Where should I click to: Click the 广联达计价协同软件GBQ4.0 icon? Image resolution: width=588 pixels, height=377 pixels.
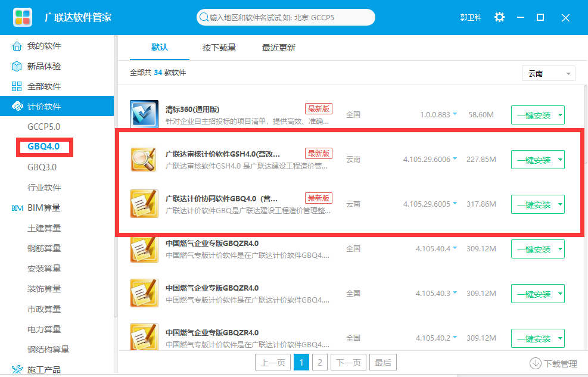(144, 204)
